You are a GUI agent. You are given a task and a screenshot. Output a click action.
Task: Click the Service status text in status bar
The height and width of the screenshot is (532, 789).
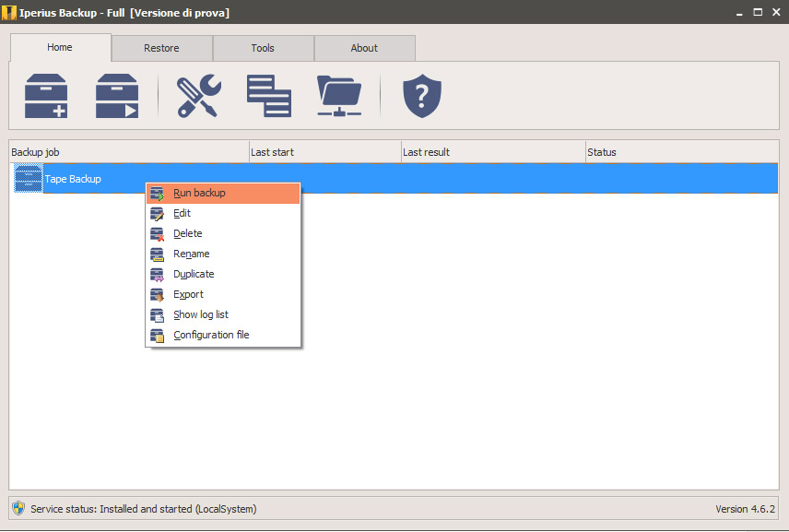coord(144,509)
